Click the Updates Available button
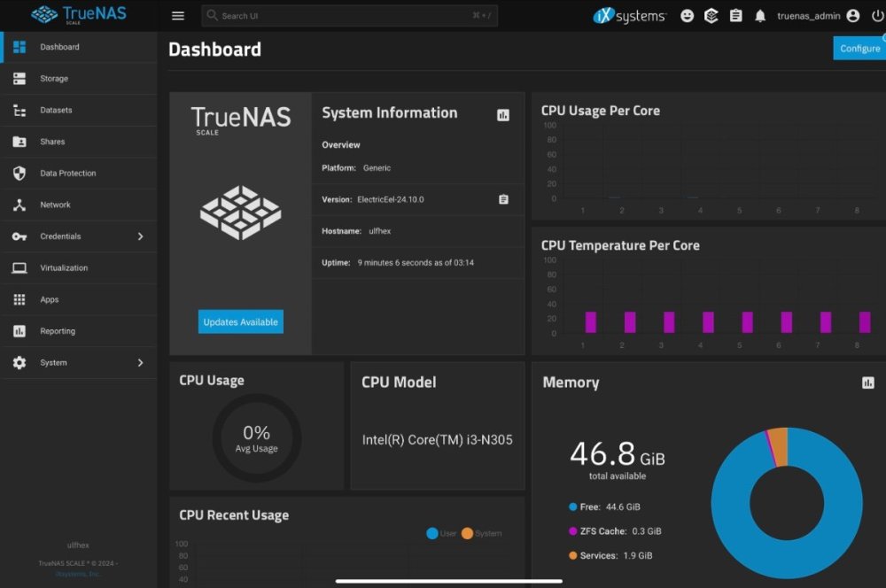Viewport: 886px width, 588px height. click(241, 322)
